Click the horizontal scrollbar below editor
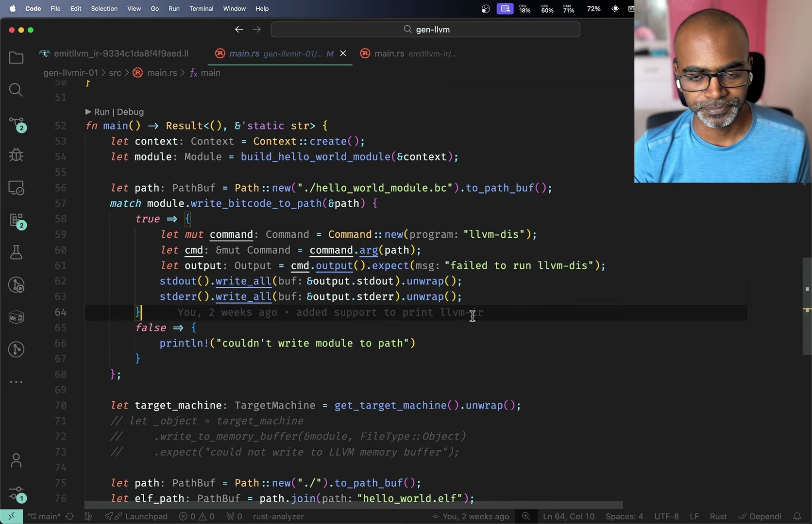This screenshot has height=524, width=812. tap(354, 505)
